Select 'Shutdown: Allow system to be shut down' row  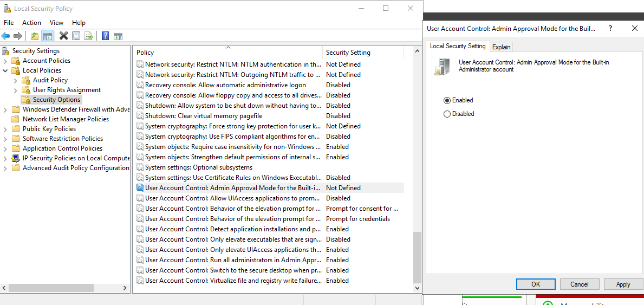[x=269, y=106]
